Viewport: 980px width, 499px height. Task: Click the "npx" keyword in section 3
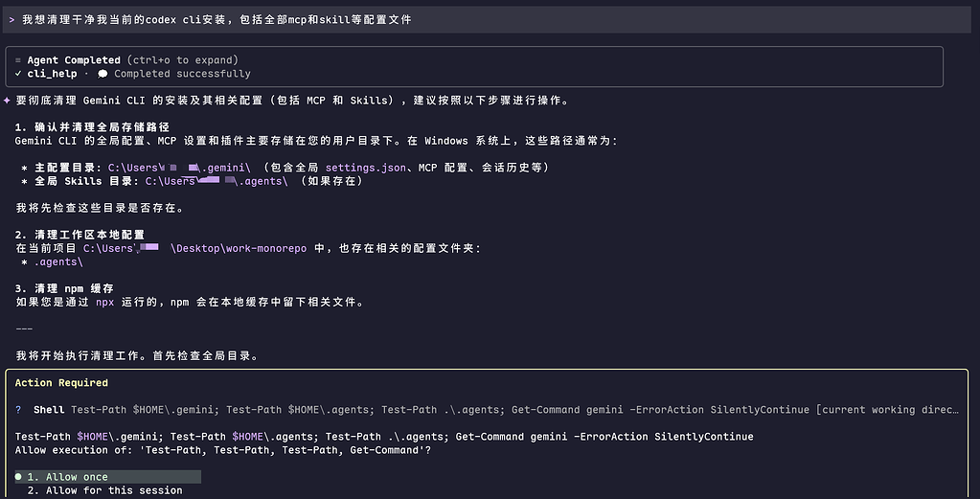[105, 303]
